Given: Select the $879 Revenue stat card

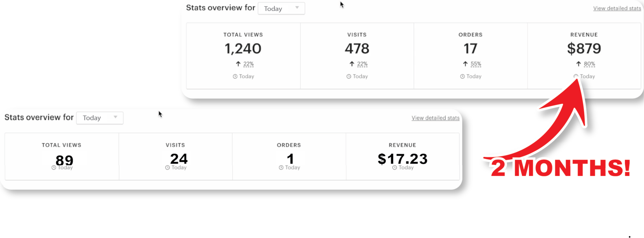Looking at the screenshot, I should pyautogui.click(x=584, y=56).
